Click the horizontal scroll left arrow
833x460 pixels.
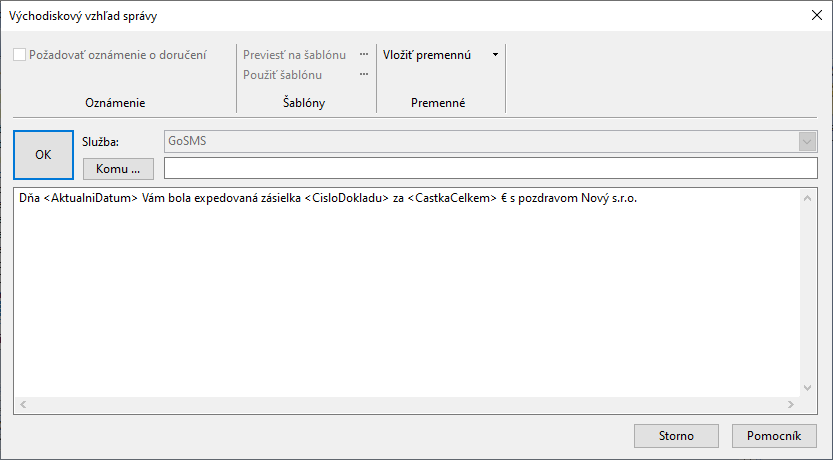click(x=23, y=404)
